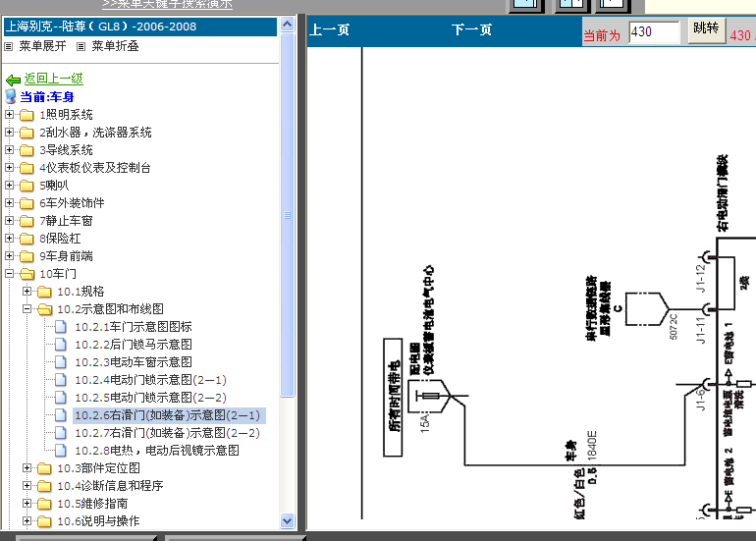The width and height of the screenshot is (756, 541).
Task: Click the tree scrollbar down arrow
Action: [x=288, y=520]
